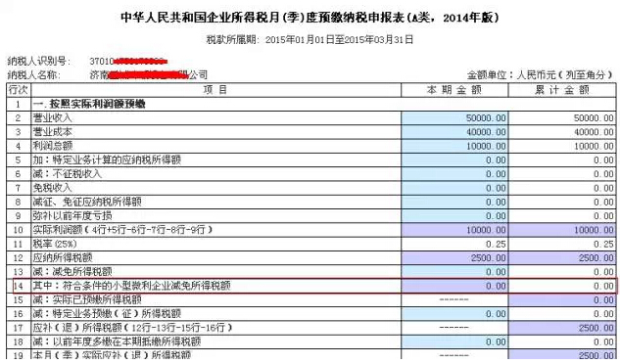This screenshot has width=620, height=364.
Task: Click the 累计金额 column header
Action: coord(562,90)
